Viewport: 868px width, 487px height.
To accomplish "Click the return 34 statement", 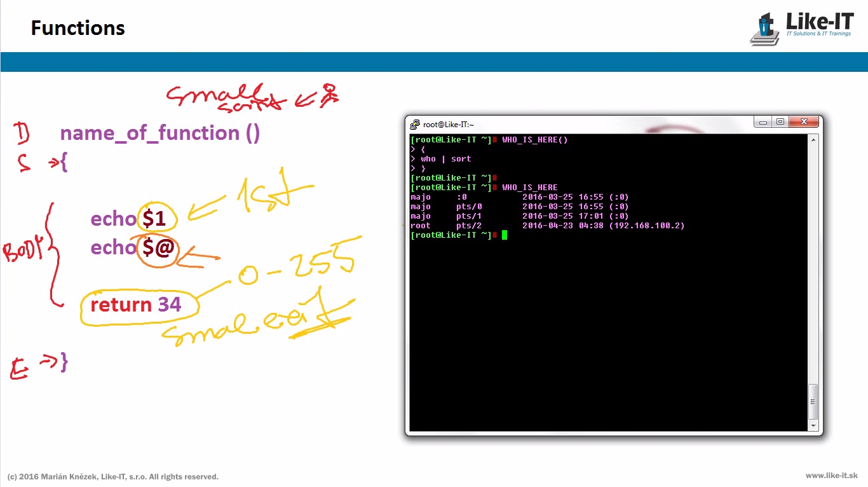I will point(136,305).
